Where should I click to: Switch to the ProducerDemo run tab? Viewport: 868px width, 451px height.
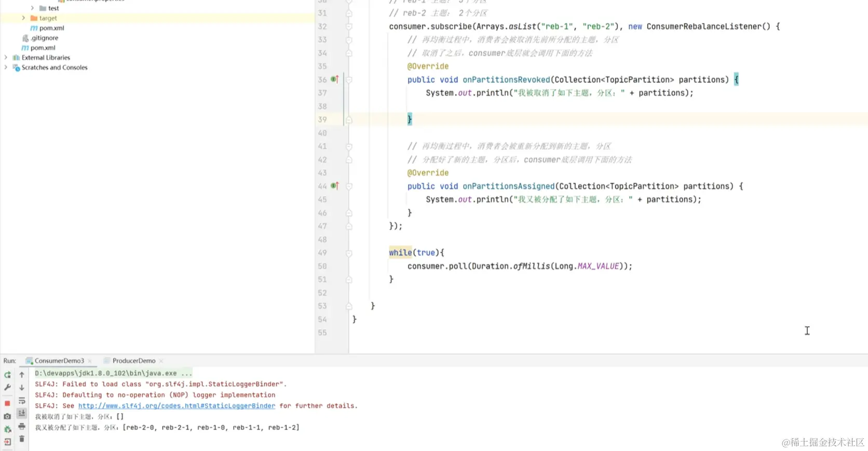(133, 361)
